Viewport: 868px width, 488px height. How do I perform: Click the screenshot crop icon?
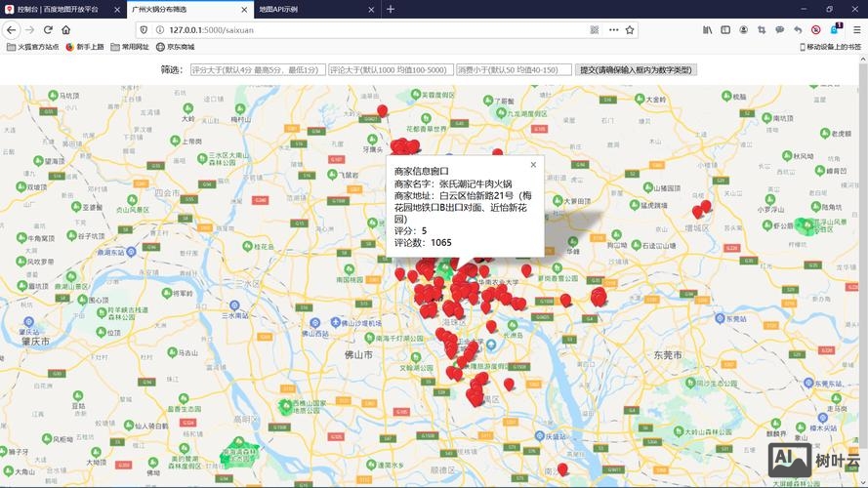coord(762,30)
